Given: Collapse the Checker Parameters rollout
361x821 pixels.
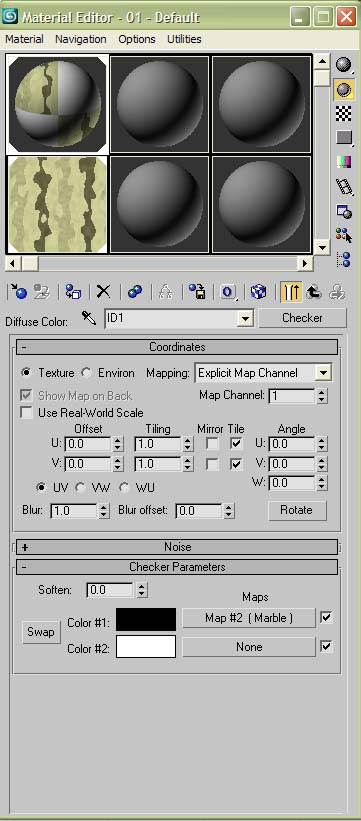Looking at the screenshot, I should coord(177,567).
